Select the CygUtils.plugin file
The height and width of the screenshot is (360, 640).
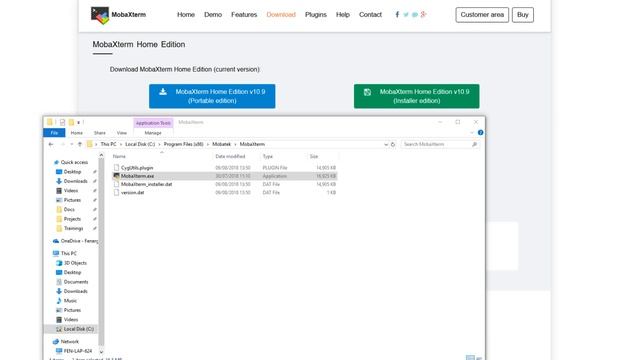pyautogui.click(x=137, y=168)
